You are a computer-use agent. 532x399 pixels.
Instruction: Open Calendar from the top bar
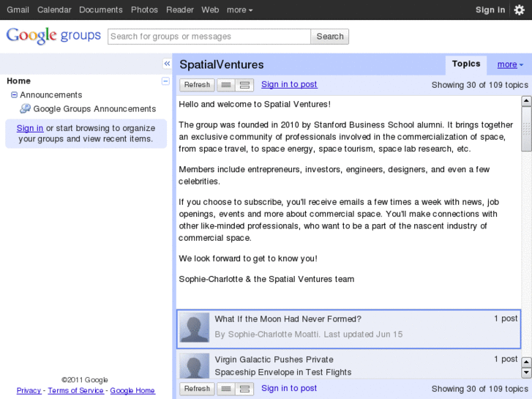pos(54,10)
